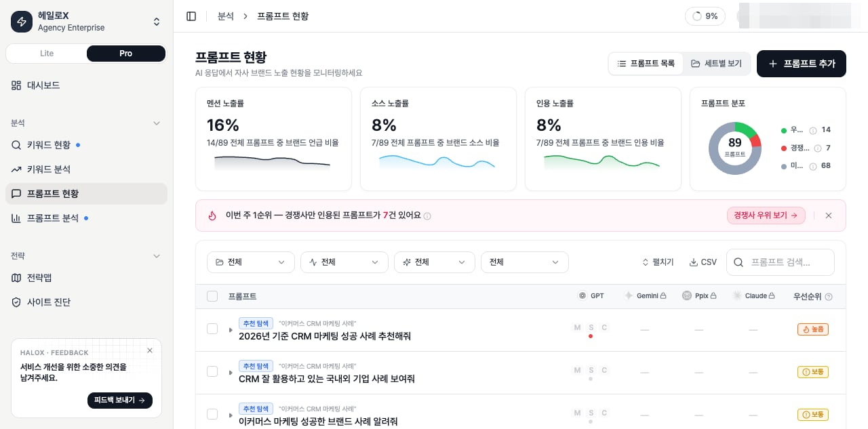The image size is (868, 429).
Task: Open the 멘션 노출률 card
Action: (x=273, y=139)
